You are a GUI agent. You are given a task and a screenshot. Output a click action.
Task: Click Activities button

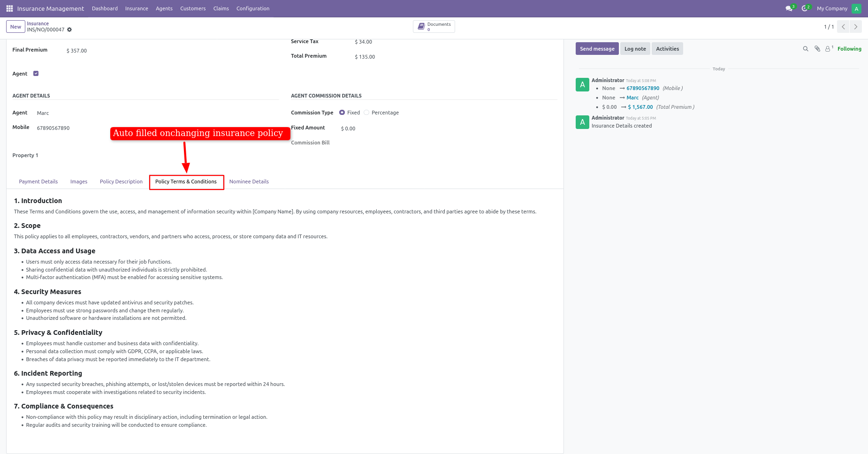[x=667, y=49]
